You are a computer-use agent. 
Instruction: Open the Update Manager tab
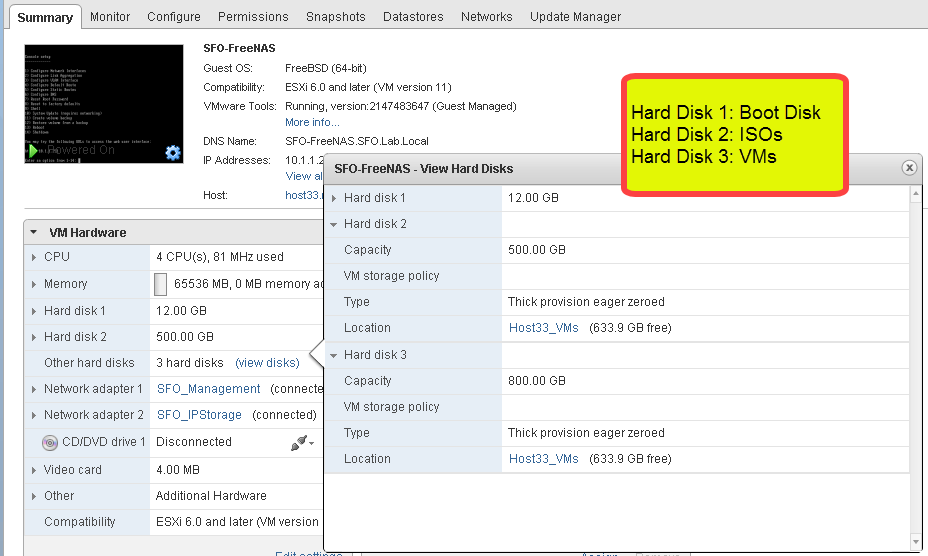(x=575, y=17)
